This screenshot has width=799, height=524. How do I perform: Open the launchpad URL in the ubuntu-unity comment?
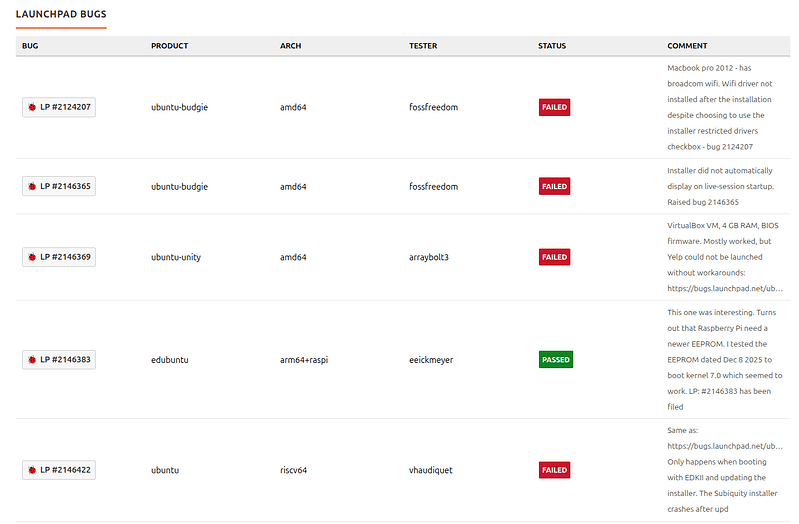click(725, 286)
